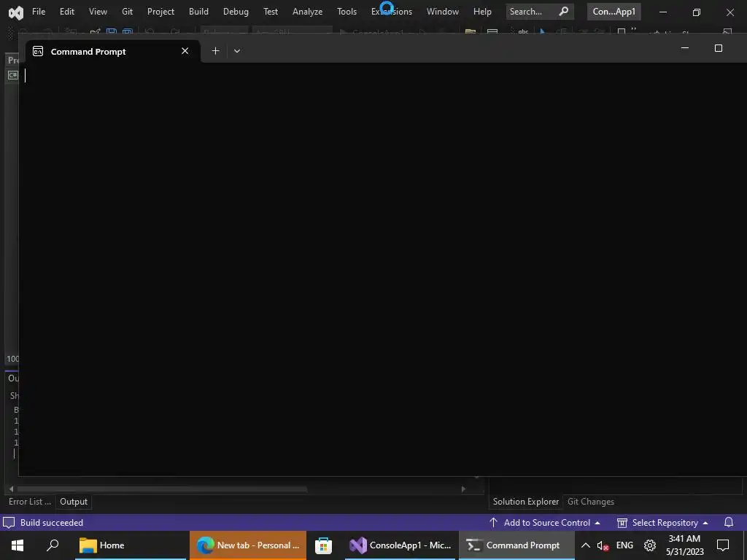Click the Build succeeded status text
Viewport: 747px width, 560px height.
(x=52, y=522)
